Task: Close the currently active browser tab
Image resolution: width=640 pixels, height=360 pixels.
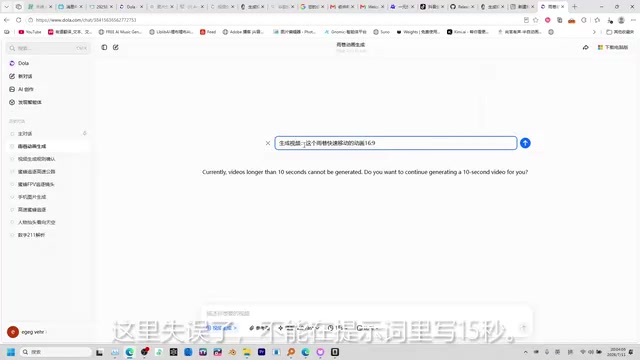Action: [563, 7]
